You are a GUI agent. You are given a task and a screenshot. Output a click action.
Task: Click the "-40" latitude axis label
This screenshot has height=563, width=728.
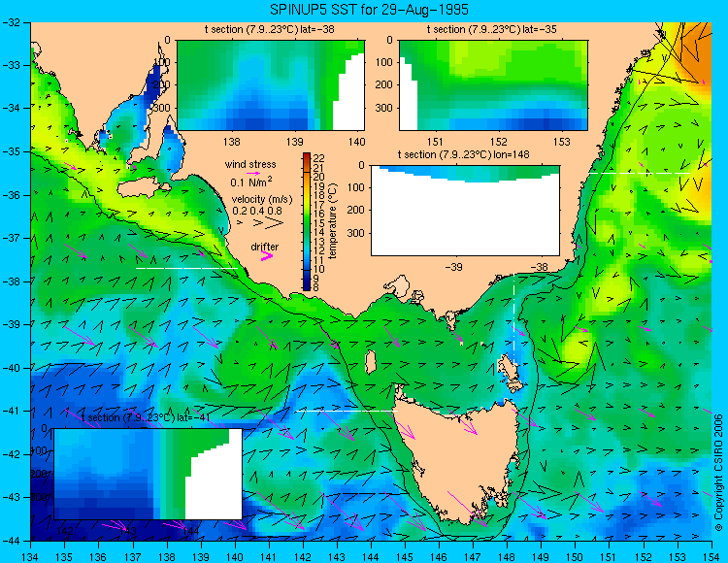tap(11, 368)
